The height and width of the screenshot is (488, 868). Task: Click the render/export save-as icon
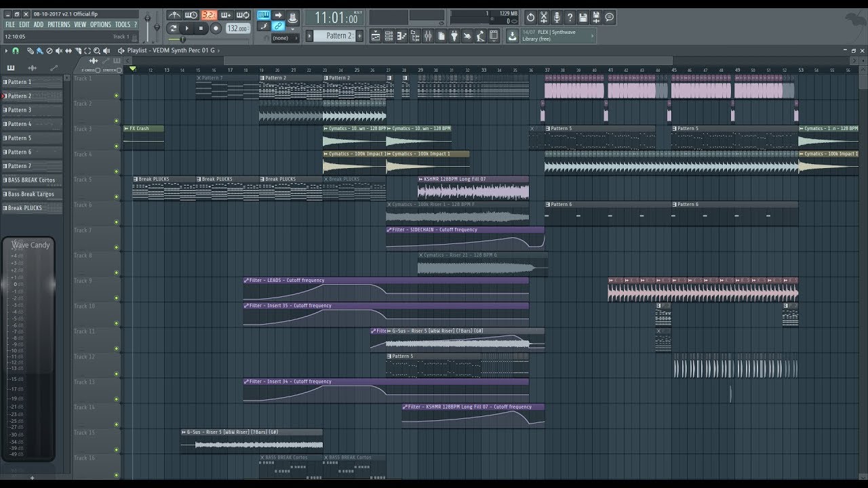coord(596,18)
